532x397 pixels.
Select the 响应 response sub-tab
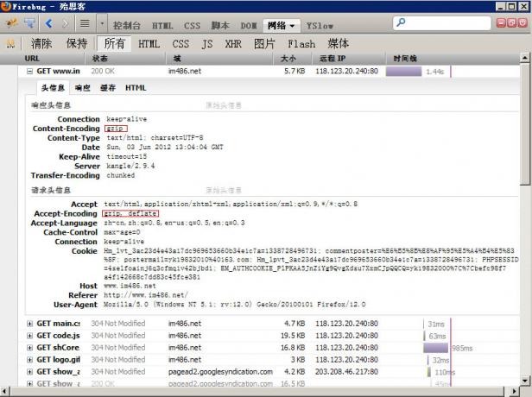(x=82, y=88)
